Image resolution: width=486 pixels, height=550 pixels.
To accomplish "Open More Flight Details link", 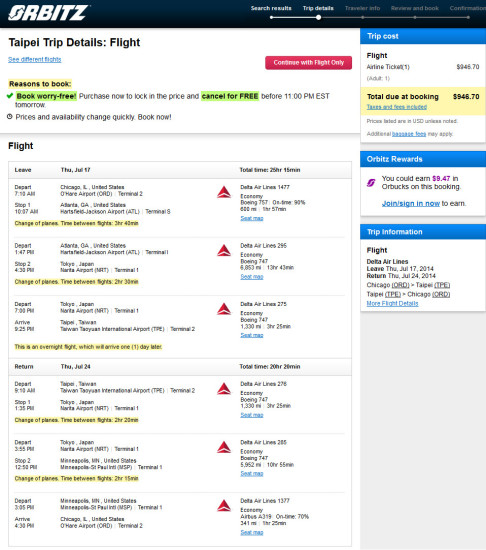I will click(392, 303).
